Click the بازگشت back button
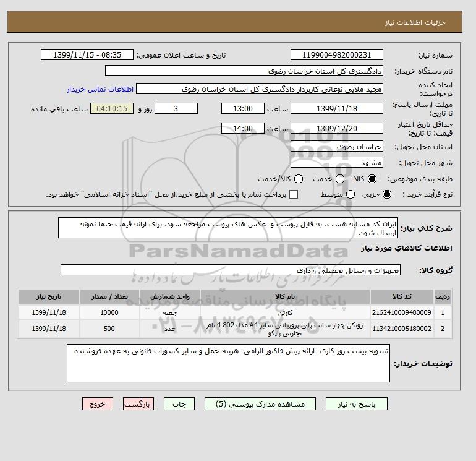This screenshot has width=476, height=461. 138,404
